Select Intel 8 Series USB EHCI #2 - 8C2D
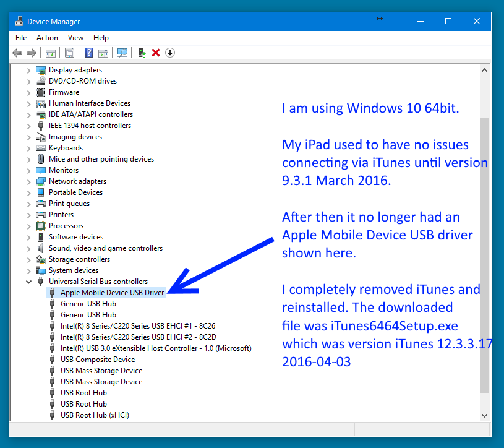Image resolution: width=504 pixels, height=448 pixels. coord(139,337)
